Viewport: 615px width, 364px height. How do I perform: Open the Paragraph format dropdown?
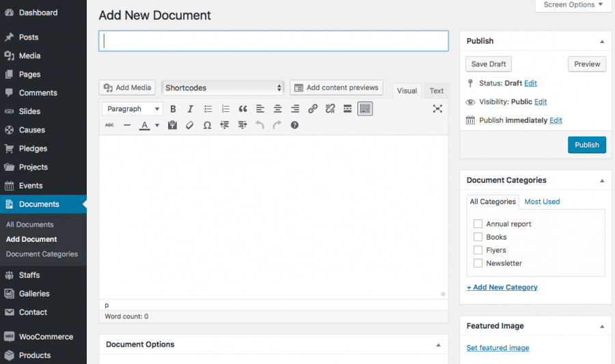(x=133, y=109)
